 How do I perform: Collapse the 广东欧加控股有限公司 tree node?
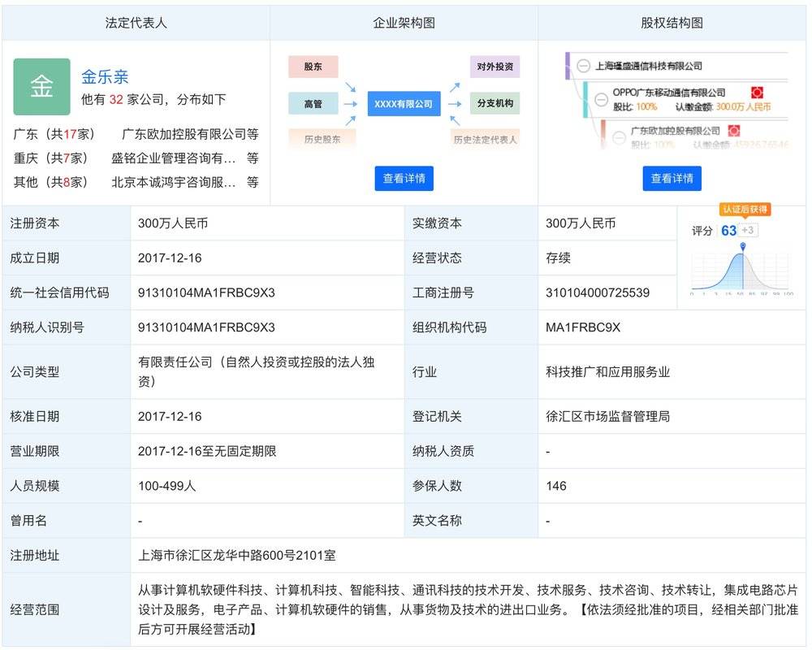tap(619, 136)
